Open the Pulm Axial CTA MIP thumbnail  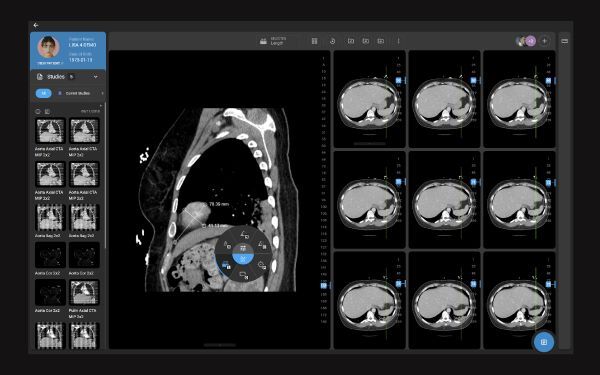[x=84, y=293]
